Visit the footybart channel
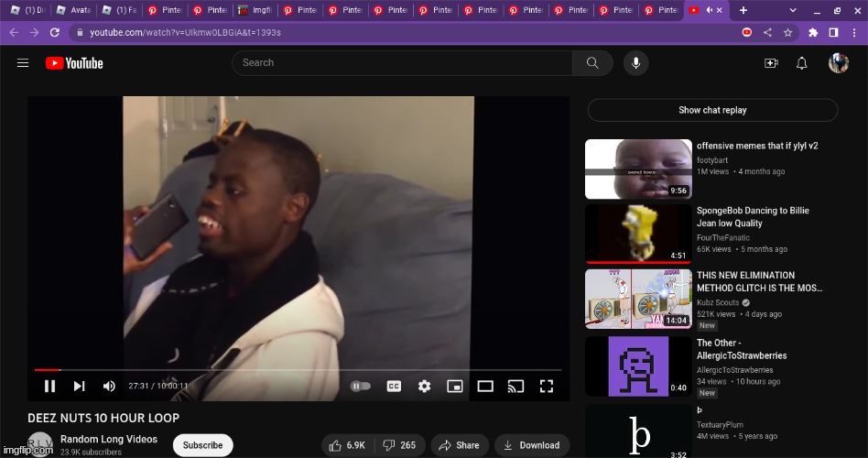Screen dimensions: 868x458 (x=712, y=160)
